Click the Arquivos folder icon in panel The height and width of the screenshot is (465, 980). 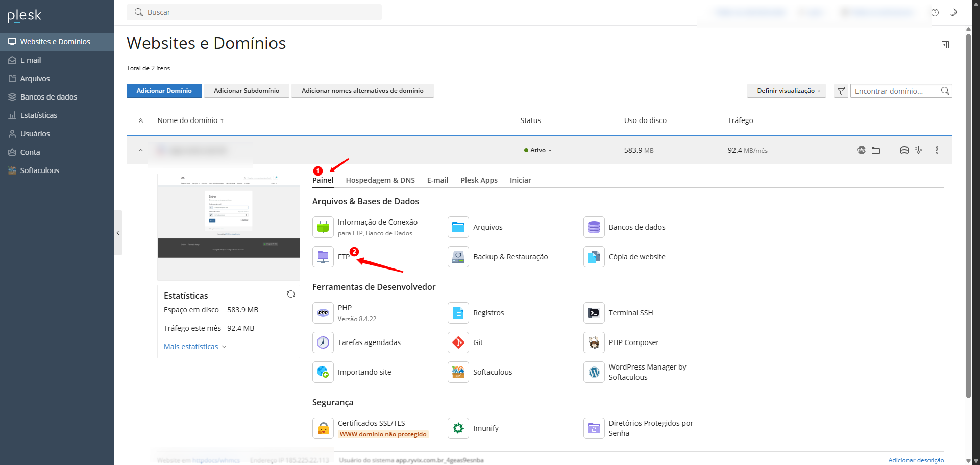coord(458,227)
